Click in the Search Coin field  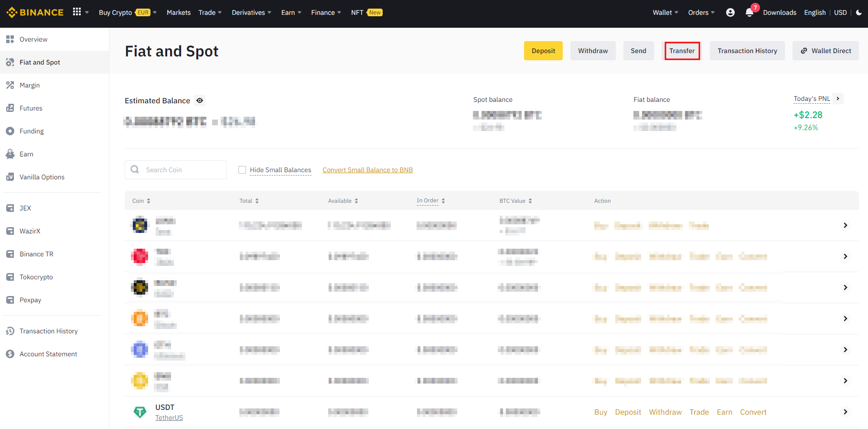coord(176,170)
